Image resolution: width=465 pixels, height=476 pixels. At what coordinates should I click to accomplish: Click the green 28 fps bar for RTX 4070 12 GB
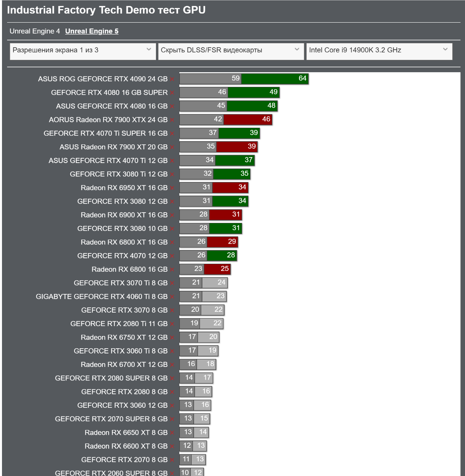[222, 255]
